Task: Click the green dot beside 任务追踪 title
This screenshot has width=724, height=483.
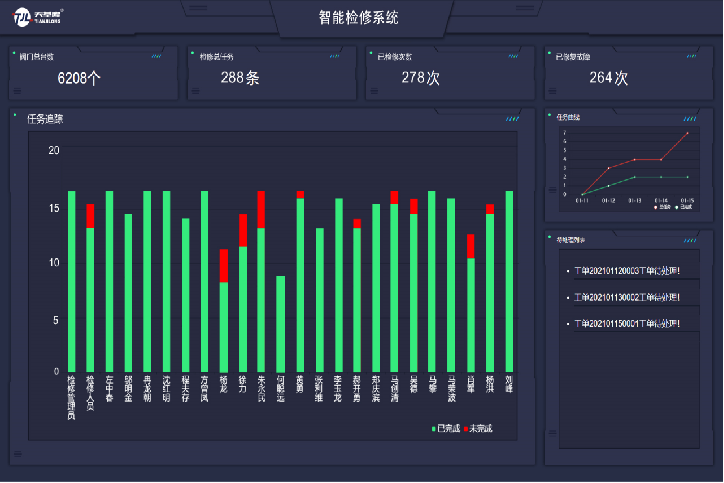Action: 15,115
